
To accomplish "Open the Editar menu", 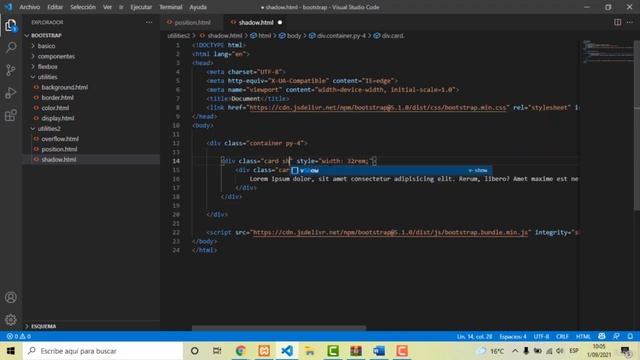I will 55,7.
